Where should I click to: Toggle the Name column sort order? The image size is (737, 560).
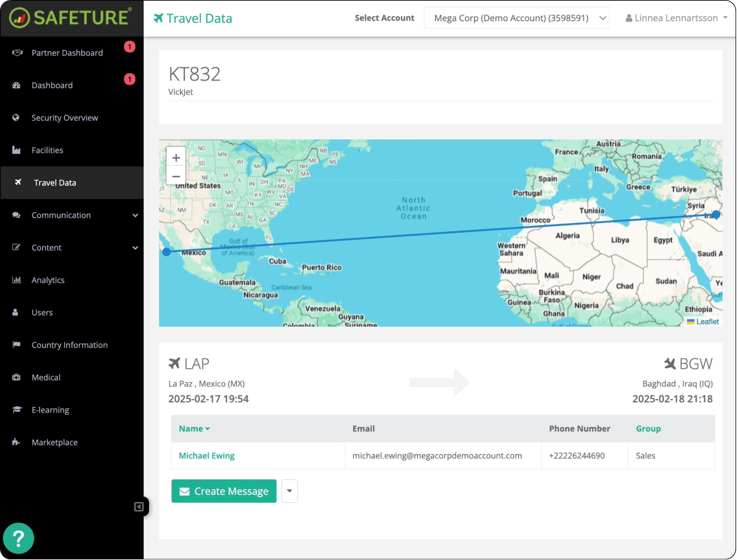[194, 429]
